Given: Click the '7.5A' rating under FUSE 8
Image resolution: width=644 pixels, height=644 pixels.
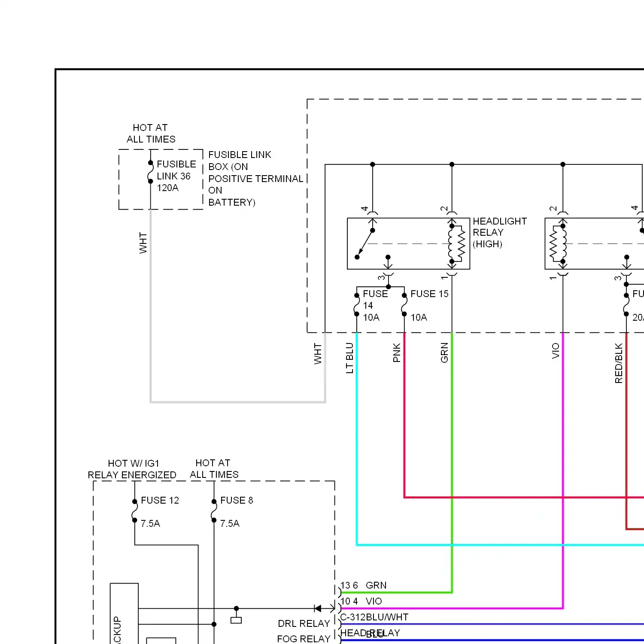Looking at the screenshot, I should click(x=230, y=523).
